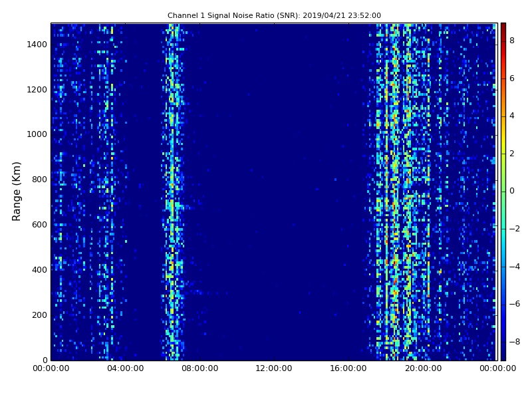Click the 08:00:00 time axis label
Viewport: 532px width, 399px height.
(x=200, y=368)
